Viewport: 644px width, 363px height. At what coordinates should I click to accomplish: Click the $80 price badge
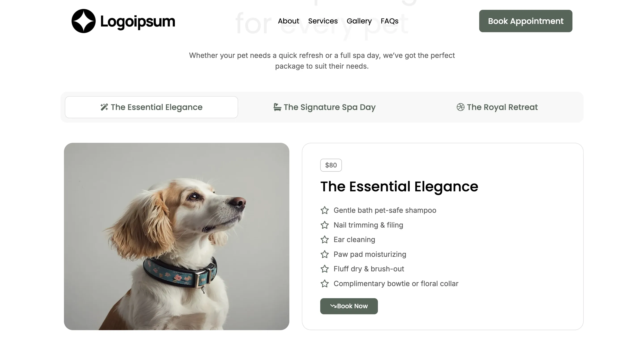(331, 165)
